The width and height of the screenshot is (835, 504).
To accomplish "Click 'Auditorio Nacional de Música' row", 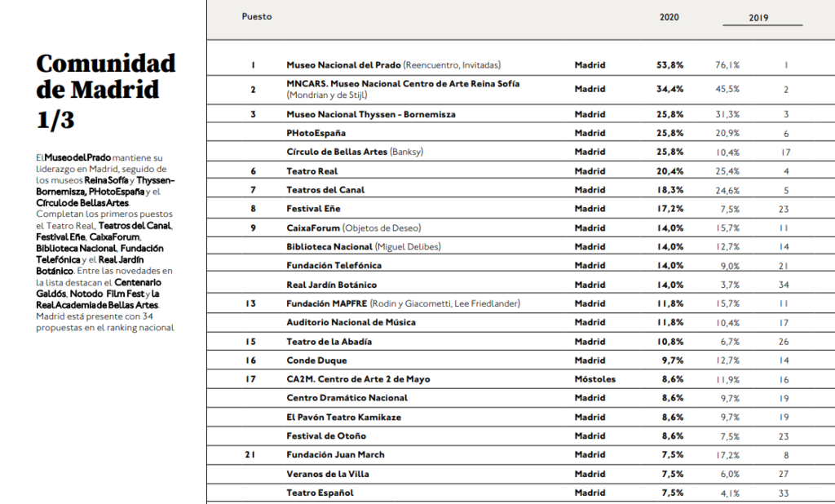I will [351, 322].
